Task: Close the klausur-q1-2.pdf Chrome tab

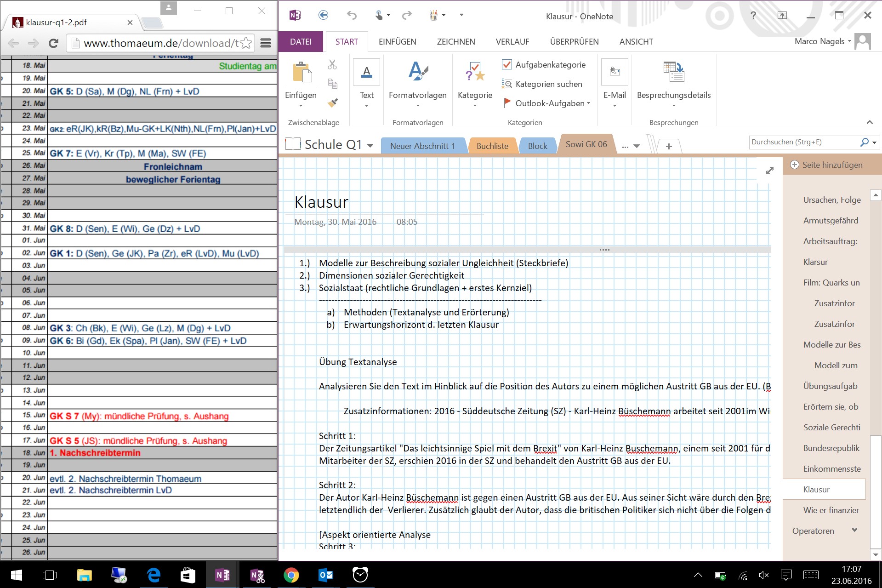Action: (x=130, y=23)
